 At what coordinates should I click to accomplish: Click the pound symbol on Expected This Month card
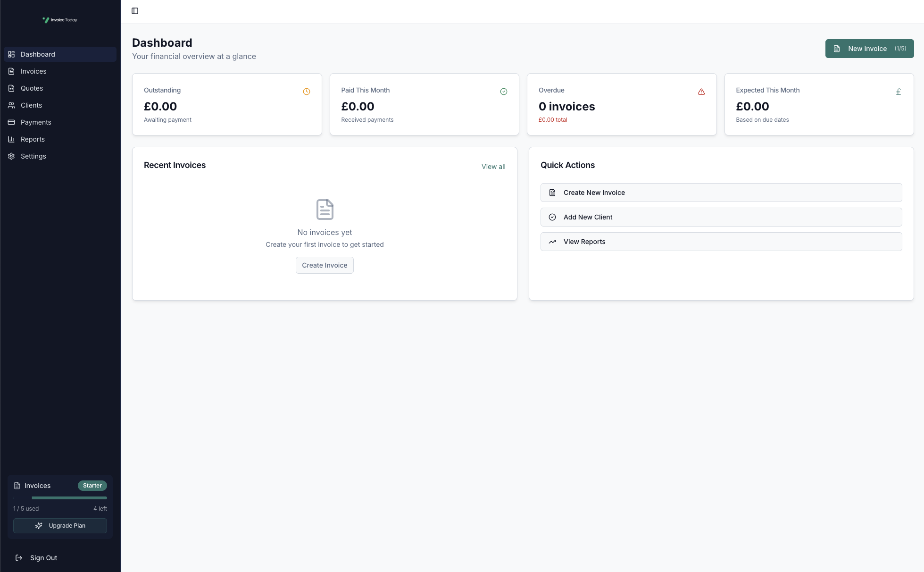[x=899, y=91]
